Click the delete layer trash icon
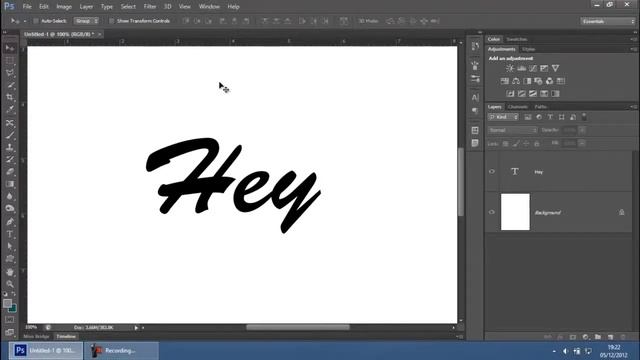This screenshot has height=360, width=640. tap(623, 337)
